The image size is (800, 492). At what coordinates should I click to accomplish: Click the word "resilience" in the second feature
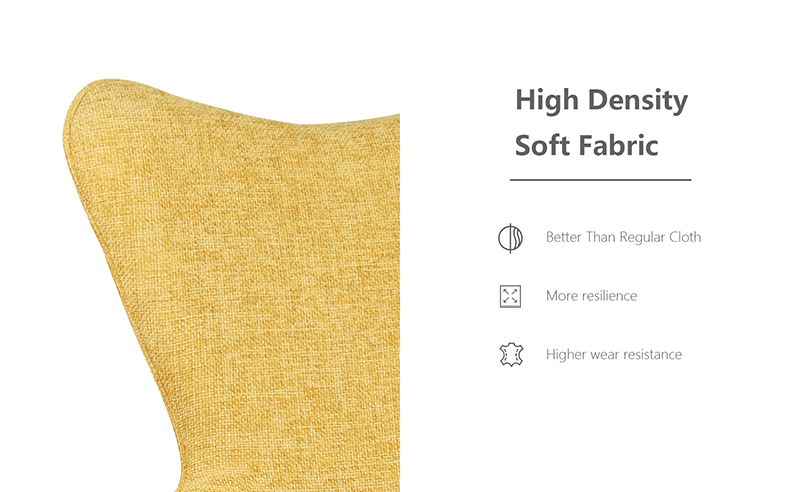[x=609, y=296]
